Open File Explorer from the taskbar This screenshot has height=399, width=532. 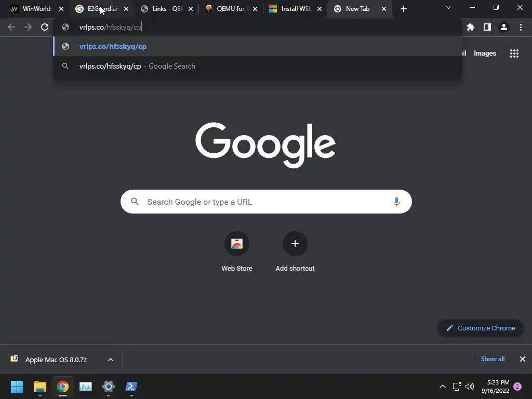(x=39, y=387)
